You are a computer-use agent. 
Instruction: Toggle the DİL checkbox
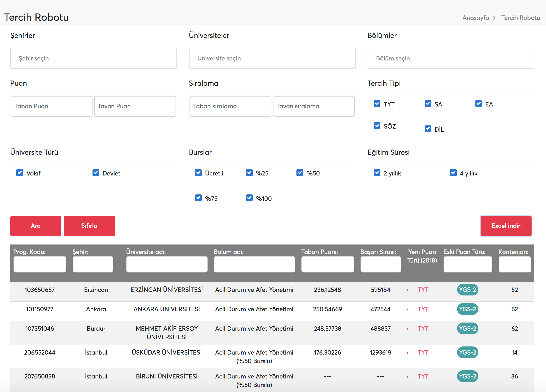[428, 129]
